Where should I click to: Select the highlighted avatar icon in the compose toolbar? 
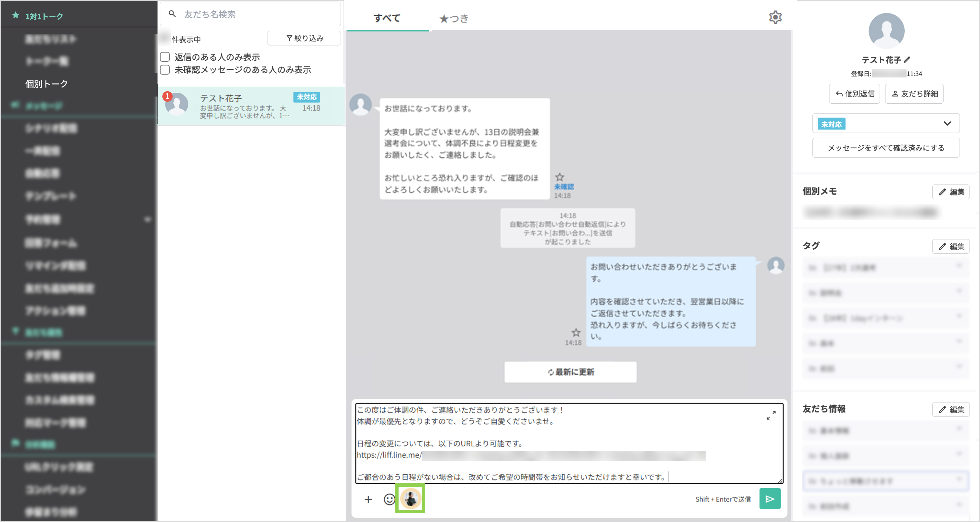(x=410, y=499)
